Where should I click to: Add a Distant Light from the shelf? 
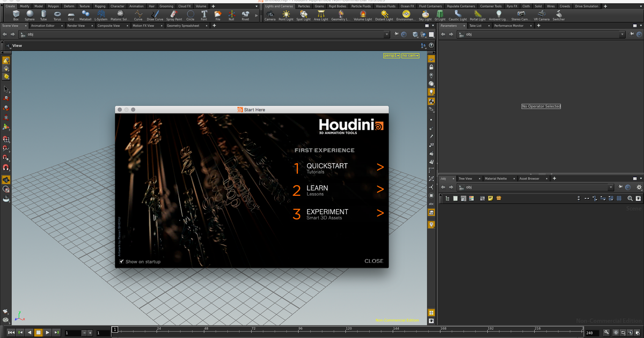click(x=384, y=15)
